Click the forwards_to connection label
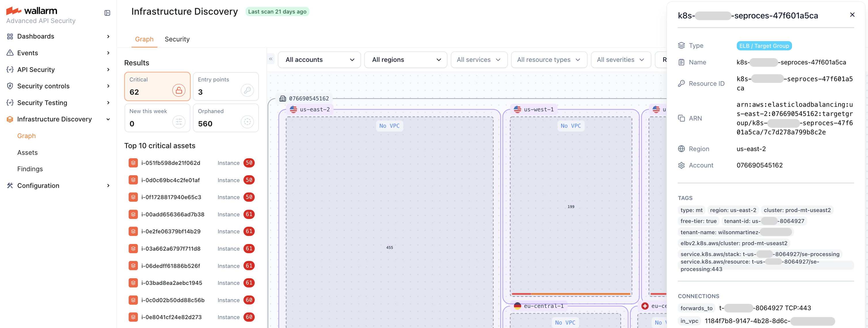 696,308
